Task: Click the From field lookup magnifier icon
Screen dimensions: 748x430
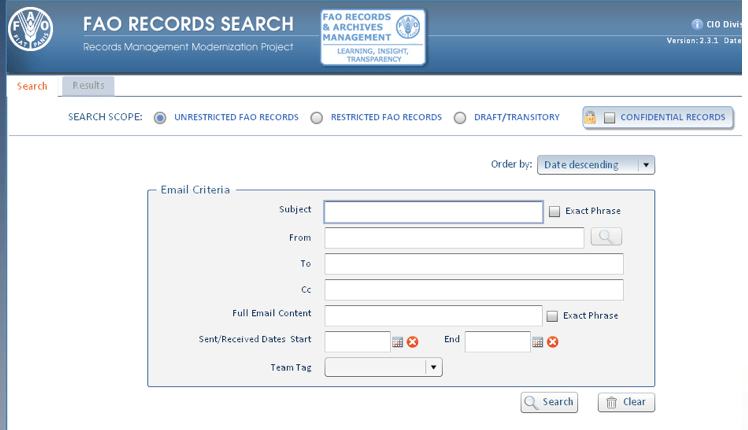Action: pyautogui.click(x=606, y=237)
